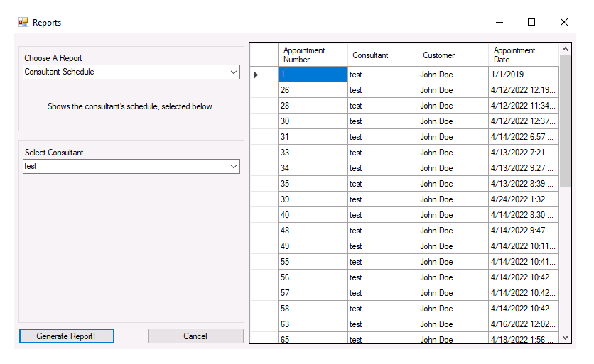Open the Choose A Report dropdown
This screenshot has height=364, width=594.
coord(131,72)
